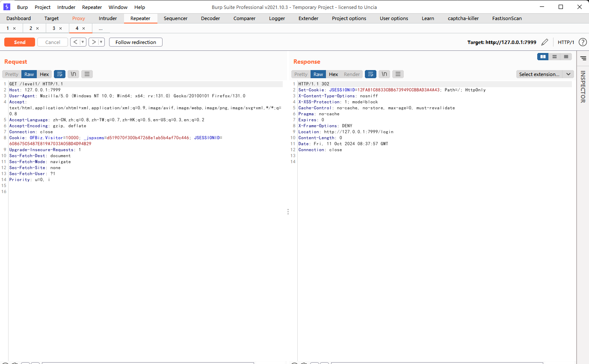Open the Response panel hamburger options menu
Screen dimensions: 589x364
pyautogui.click(x=398, y=74)
